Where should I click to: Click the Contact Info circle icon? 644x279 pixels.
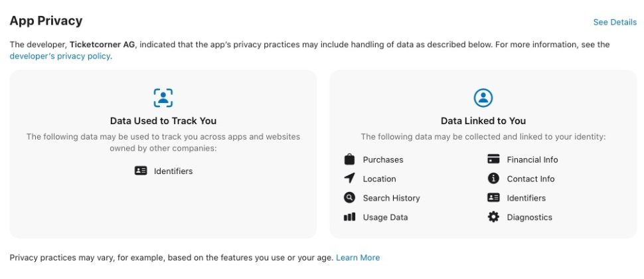click(493, 179)
